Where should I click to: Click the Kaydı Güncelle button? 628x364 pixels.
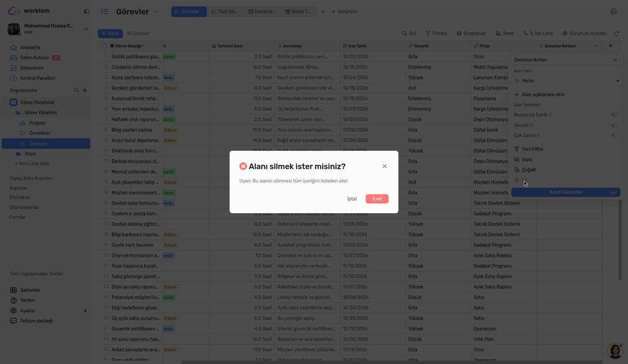[x=566, y=192]
